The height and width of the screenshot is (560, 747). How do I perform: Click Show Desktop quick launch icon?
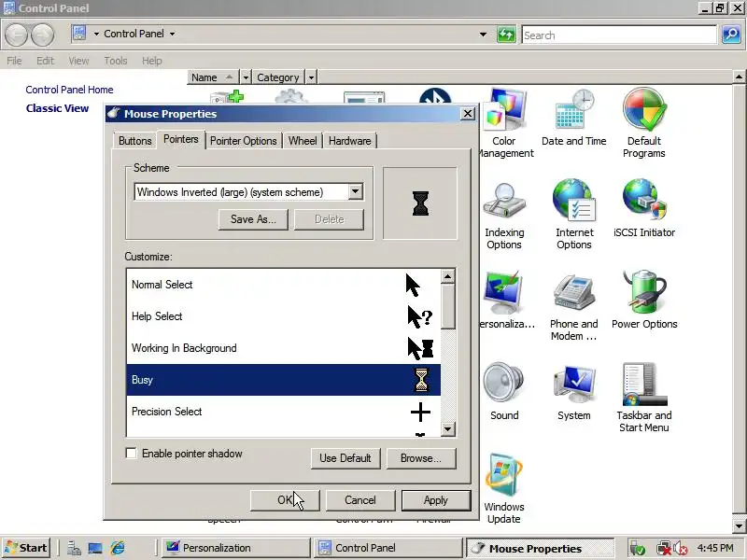pos(95,548)
